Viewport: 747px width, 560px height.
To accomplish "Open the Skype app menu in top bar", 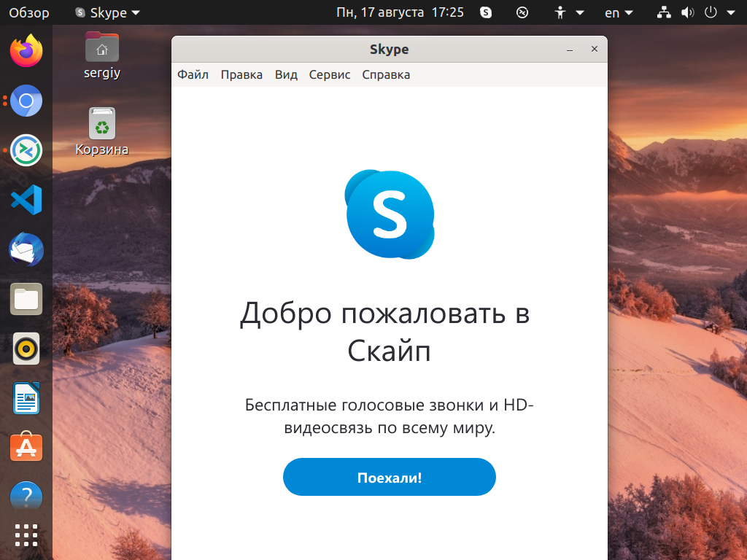I will [107, 12].
